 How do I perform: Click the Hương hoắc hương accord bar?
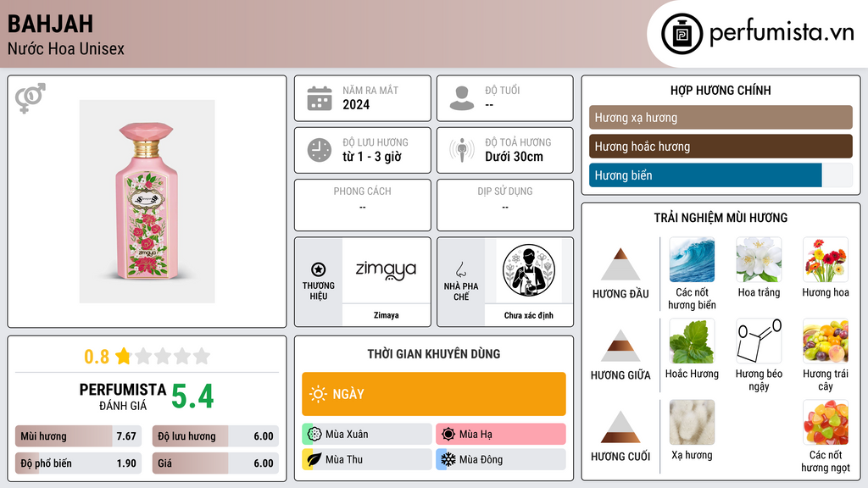coord(721,147)
